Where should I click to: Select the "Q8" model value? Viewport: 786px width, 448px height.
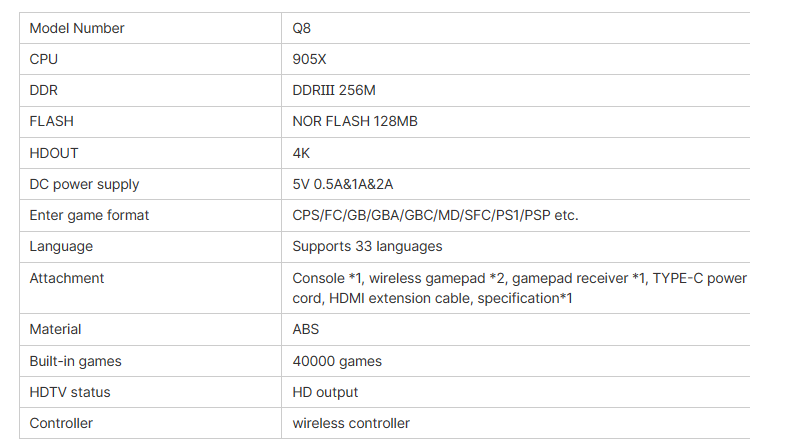click(302, 28)
